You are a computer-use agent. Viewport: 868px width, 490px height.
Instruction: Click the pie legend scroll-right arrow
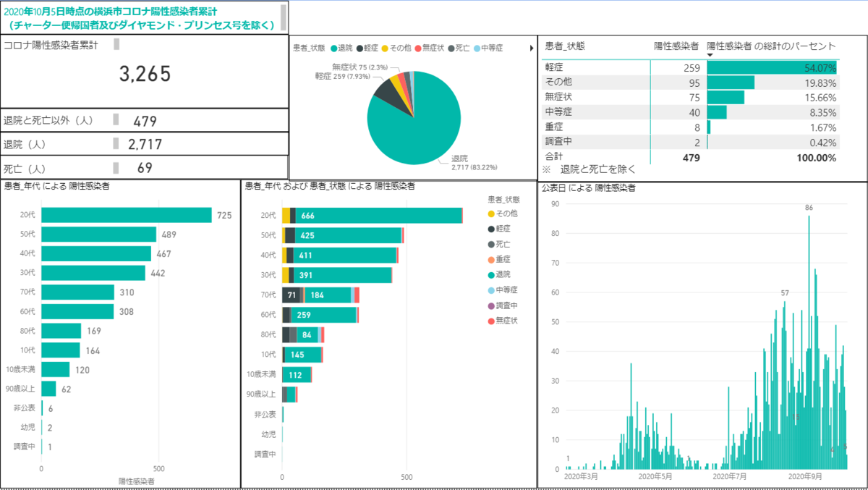pos(532,48)
